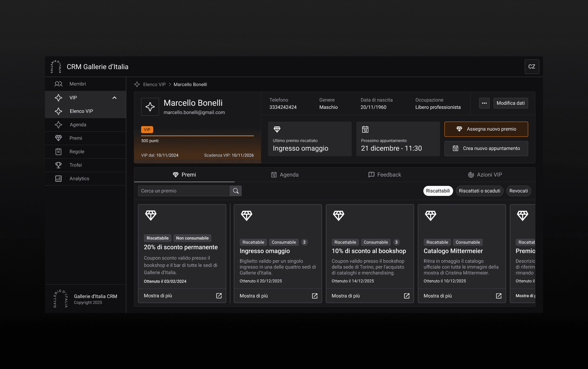Click Marcello Bonelli's profile star avatar
Viewport: 588px width, 369px height.
click(150, 107)
